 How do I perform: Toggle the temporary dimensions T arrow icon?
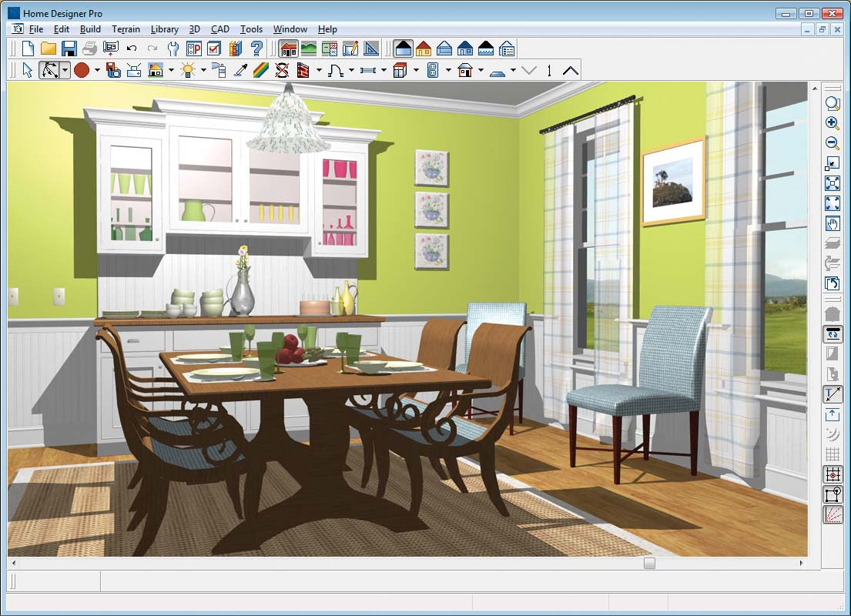pyautogui.click(x=832, y=394)
